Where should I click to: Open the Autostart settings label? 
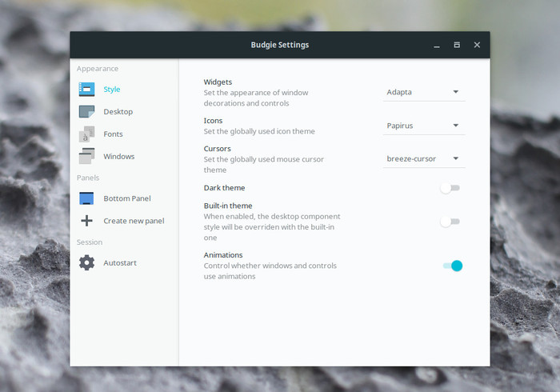tap(120, 263)
